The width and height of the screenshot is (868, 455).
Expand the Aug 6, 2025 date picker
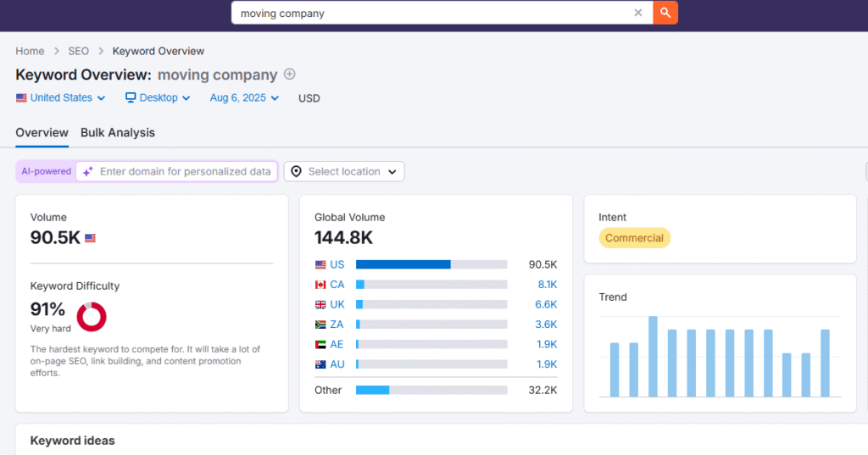pos(244,98)
